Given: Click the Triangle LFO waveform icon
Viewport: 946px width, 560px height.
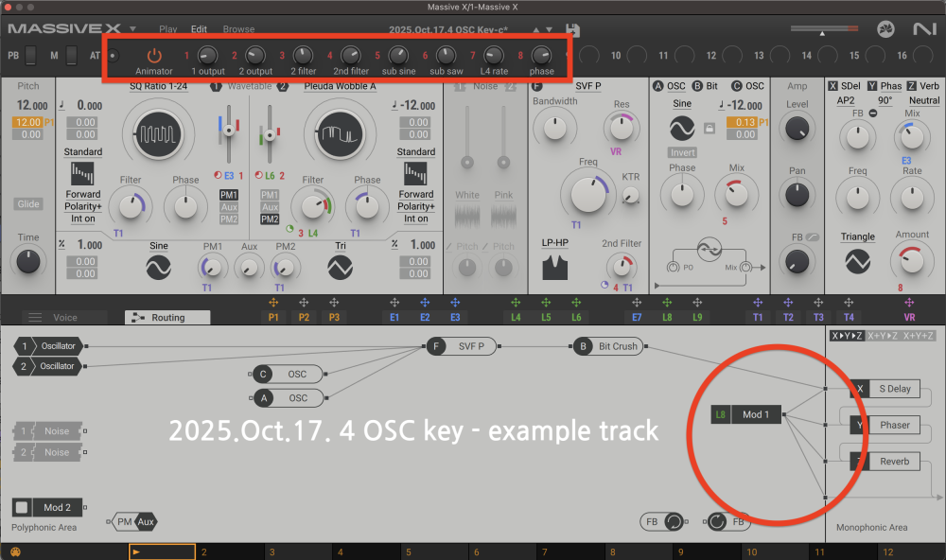Looking at the screenshot, I should 857,261.
